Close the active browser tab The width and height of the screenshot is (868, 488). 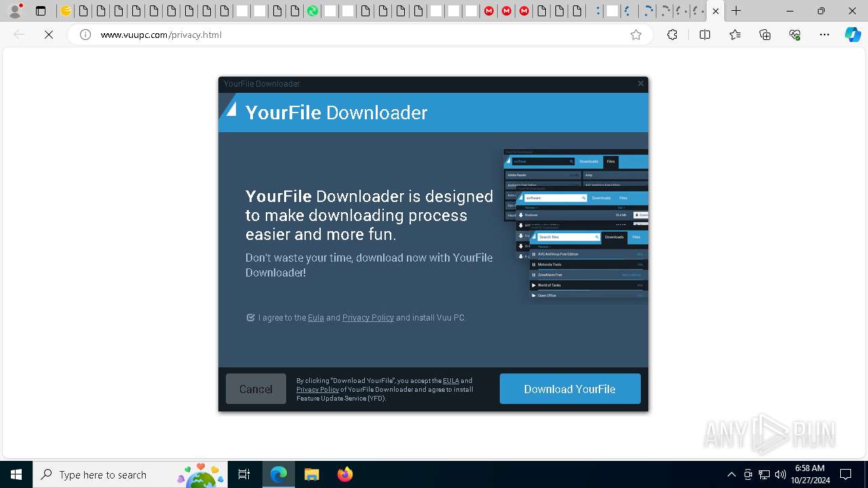tap(715, 11)
